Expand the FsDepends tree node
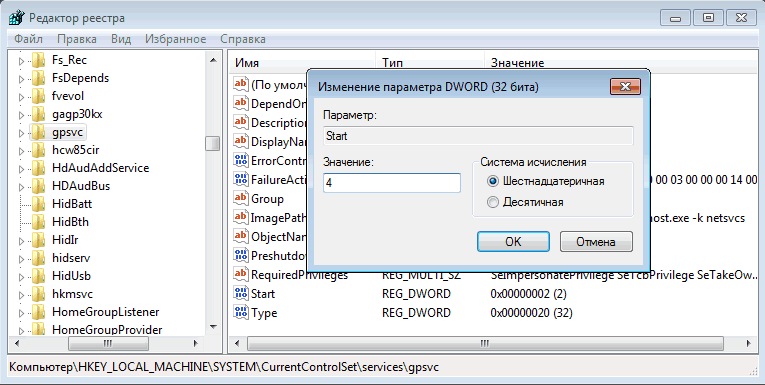Image resolution: width=765 pixels, height=385 pixels. [21, 79]
